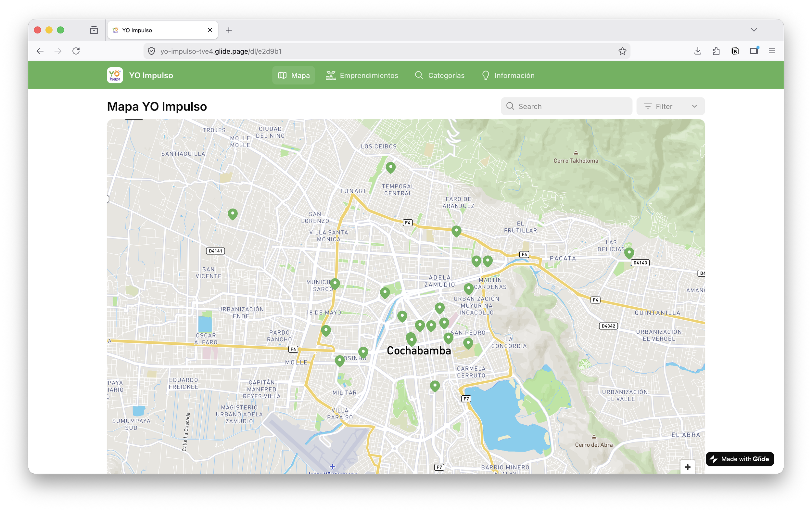This screenshot has width=812, height=511.
Task: Bookmark this page with the star
Action: (x=622, y=51)
